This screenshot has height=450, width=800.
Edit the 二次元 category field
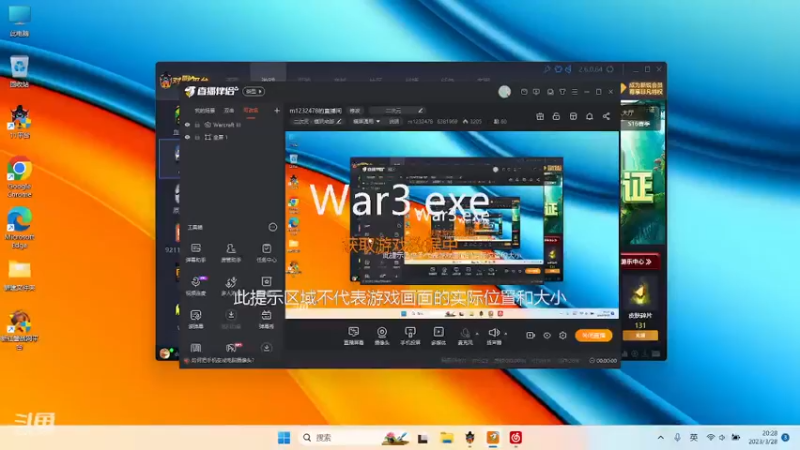(x=396, y=111)
